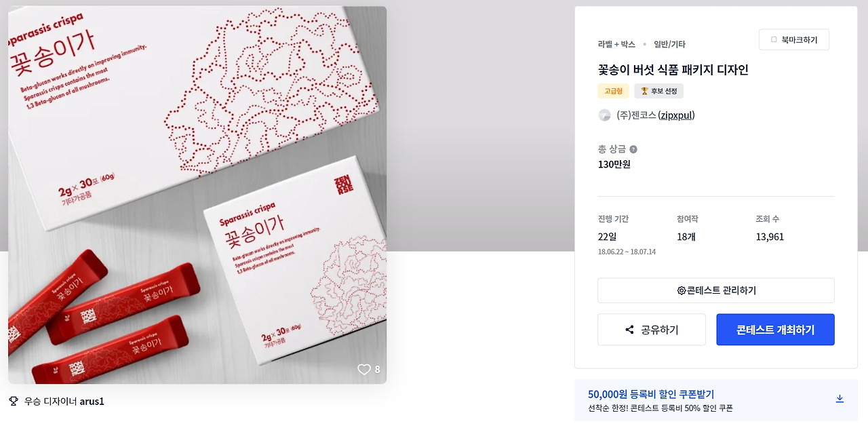Click the 꽃송이 버섯 식품 패키지 디자인 title

click(673, 70)
